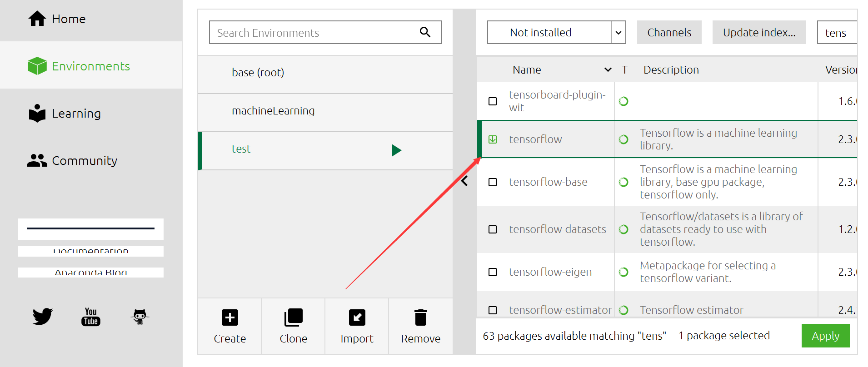Click Update index button
Screen dimensions: 868x367
759,32
